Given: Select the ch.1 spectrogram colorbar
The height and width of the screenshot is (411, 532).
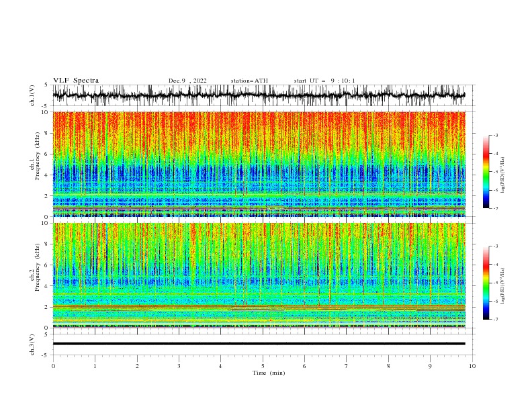Looking at the screenshot, I should click(x=486, y=171).
